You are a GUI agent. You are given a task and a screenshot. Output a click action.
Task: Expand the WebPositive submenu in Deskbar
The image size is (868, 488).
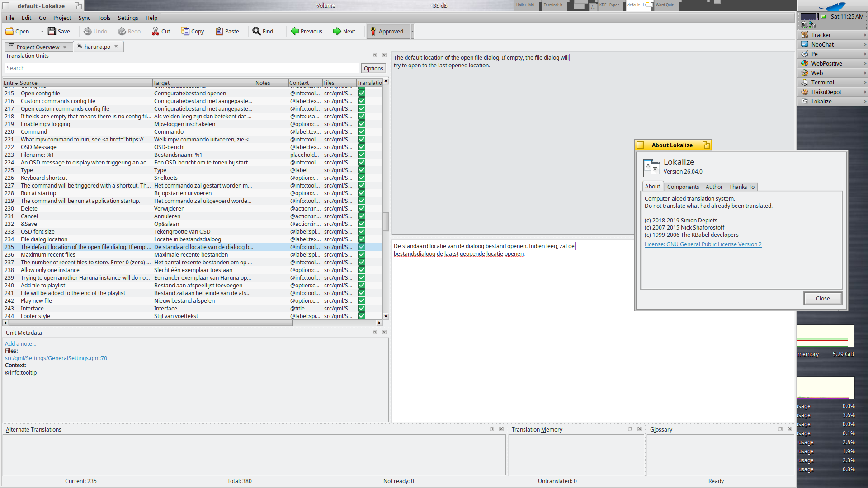tap(865, 64)
